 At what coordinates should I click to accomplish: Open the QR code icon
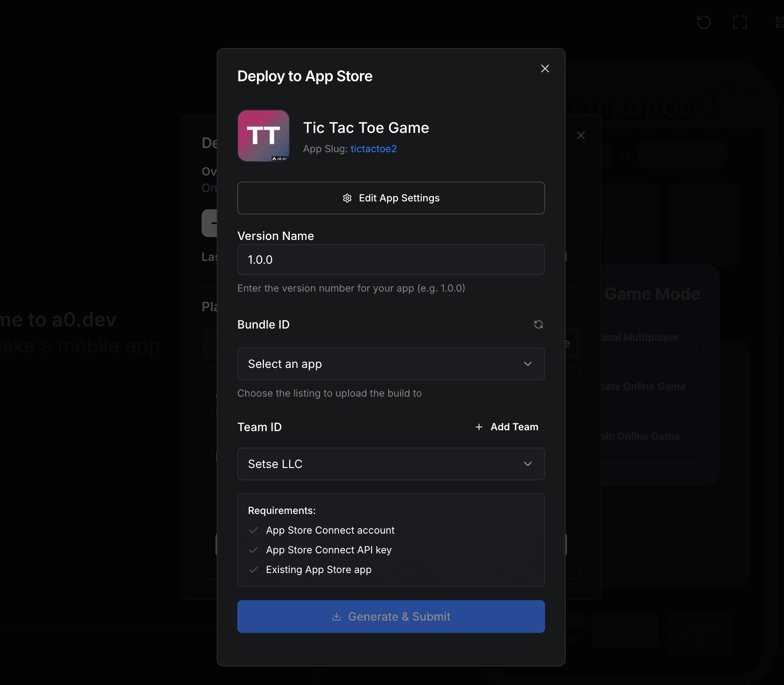click(779, 22)
